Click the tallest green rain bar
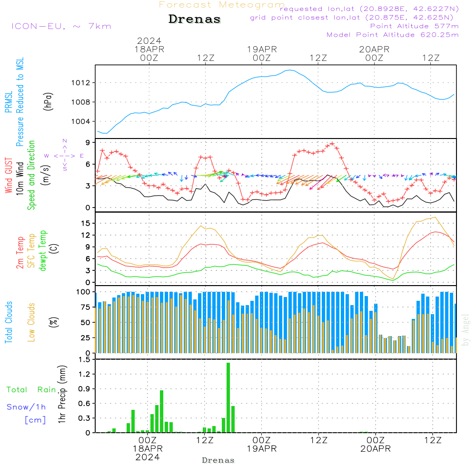476x476 pixels. coord(228,397)
